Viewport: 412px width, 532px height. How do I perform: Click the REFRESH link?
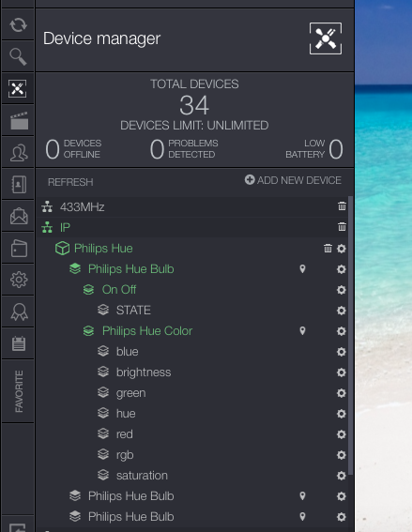point(70,182)
